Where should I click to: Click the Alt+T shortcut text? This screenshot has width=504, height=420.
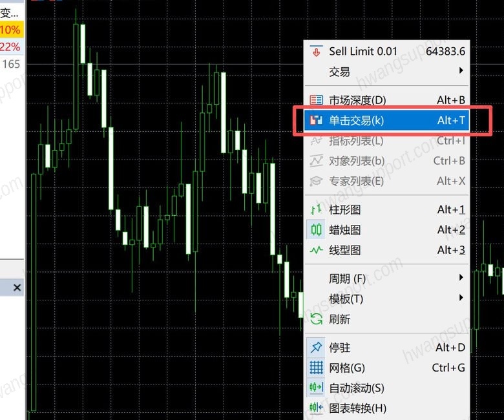click(x=451, y=120)
